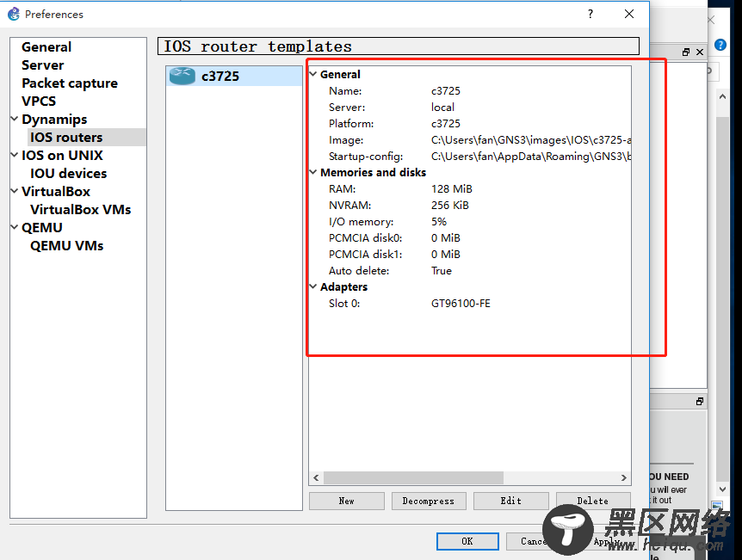Select VPCS in the sidebar
This screenshot has width=742, height=560.
pos(39,102)
